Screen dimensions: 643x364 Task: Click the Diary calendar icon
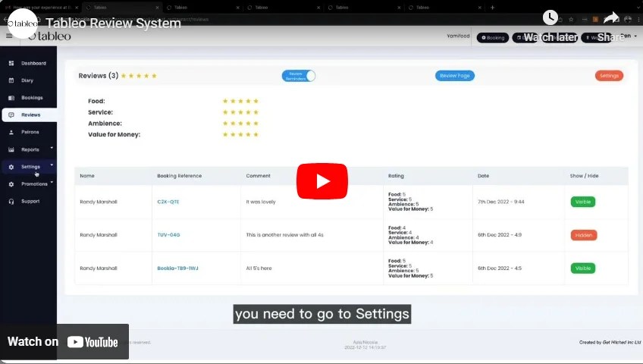coord(11,80)
